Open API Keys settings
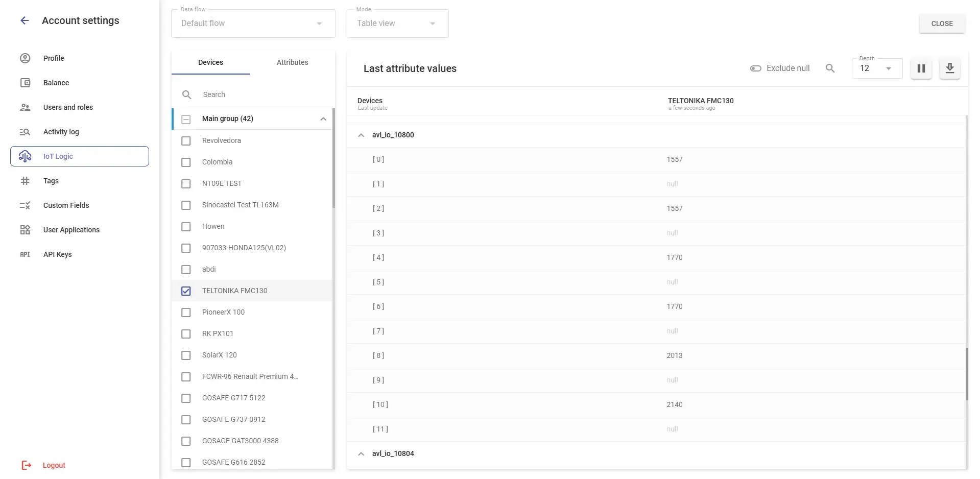This screenshot has height=479, width=980. [x=57, y=254]
